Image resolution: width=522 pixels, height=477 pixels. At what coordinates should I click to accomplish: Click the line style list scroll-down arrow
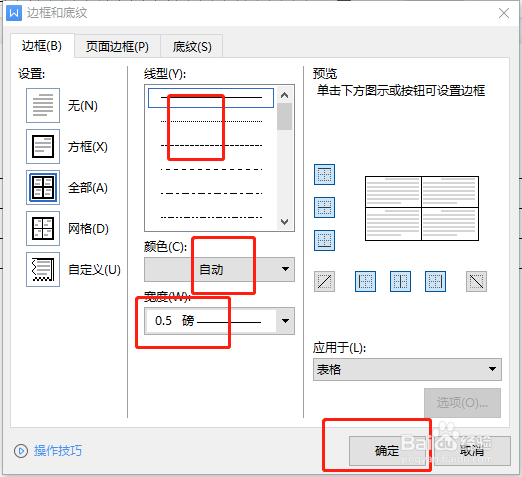[284, 222]
